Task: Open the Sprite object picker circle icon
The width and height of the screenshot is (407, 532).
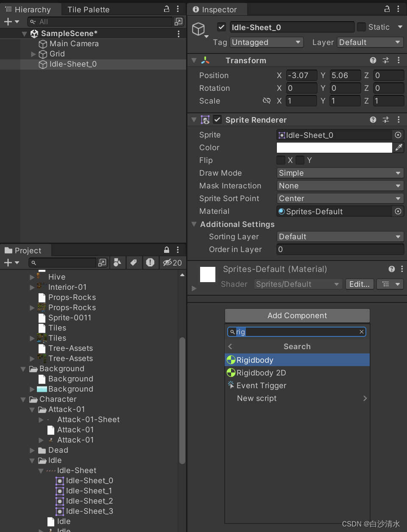Action: pyautogui.click(x=398, y=135)
